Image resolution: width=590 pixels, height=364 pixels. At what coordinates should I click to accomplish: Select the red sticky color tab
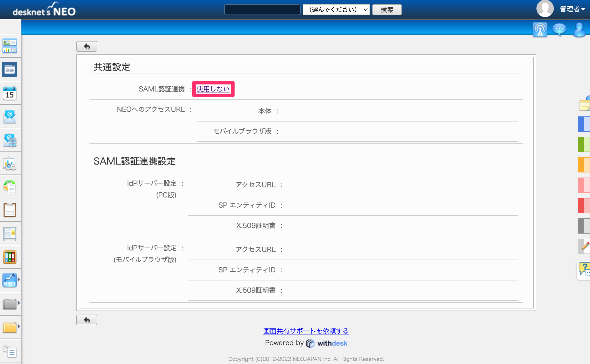(x=584, y=206)
